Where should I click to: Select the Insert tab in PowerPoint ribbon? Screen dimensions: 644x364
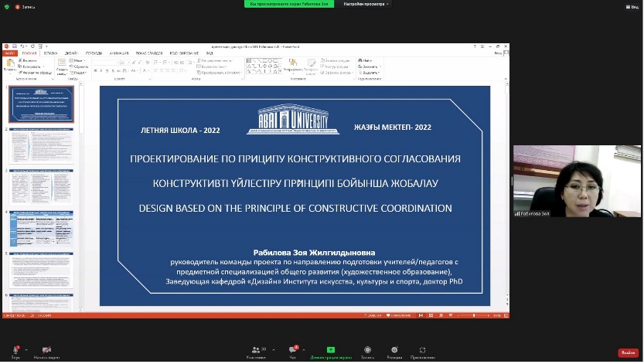coord(49,53)
